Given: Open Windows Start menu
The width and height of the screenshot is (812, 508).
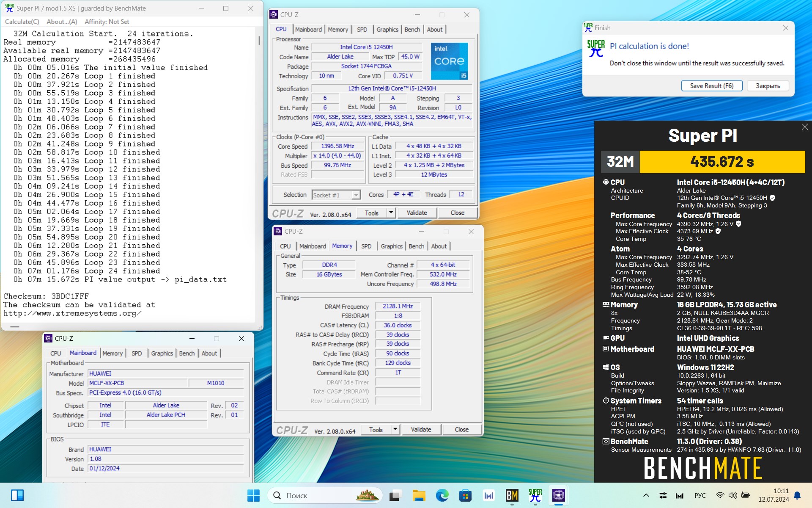Looking at the screenshot, I should click(x=253, y=495).
